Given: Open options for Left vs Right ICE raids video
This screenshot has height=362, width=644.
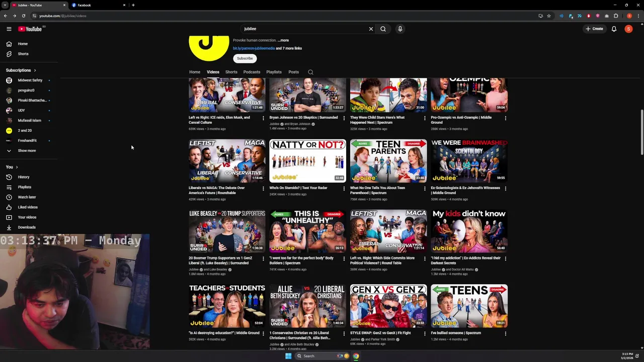Looking at the screenshot, I should tap(263, 118).
